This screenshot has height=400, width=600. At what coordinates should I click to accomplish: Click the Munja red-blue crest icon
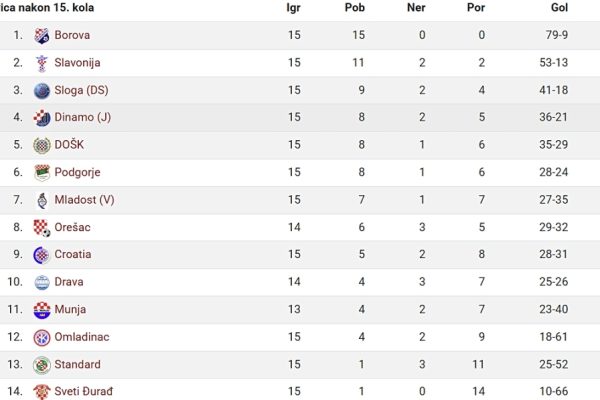(42, 310)
